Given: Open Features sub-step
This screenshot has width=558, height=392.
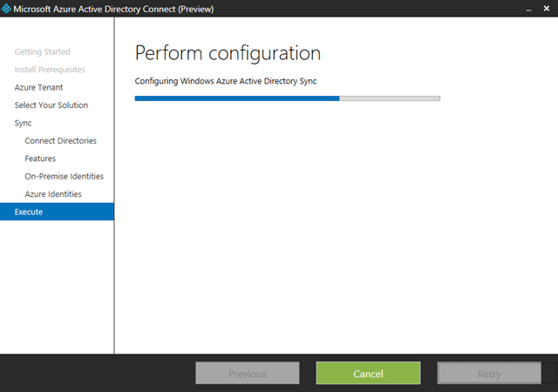Looking at the screenshot, I should 40,159.
